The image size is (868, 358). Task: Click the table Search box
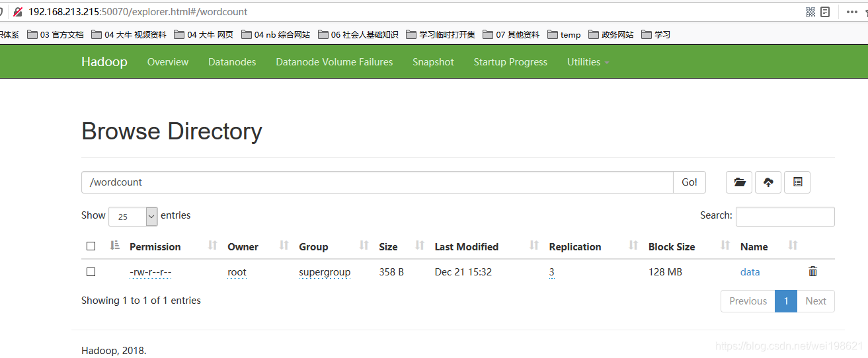pyautogui.click(x=785, y=217)
